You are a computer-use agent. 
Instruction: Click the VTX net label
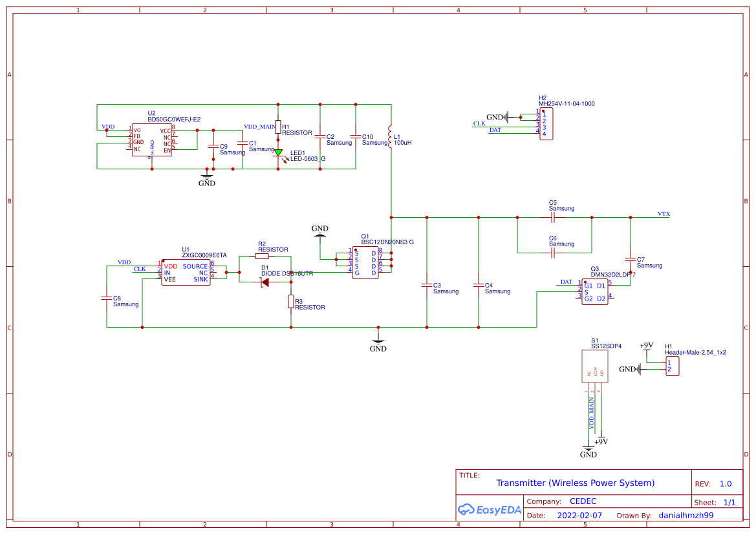tap(663, 214)
